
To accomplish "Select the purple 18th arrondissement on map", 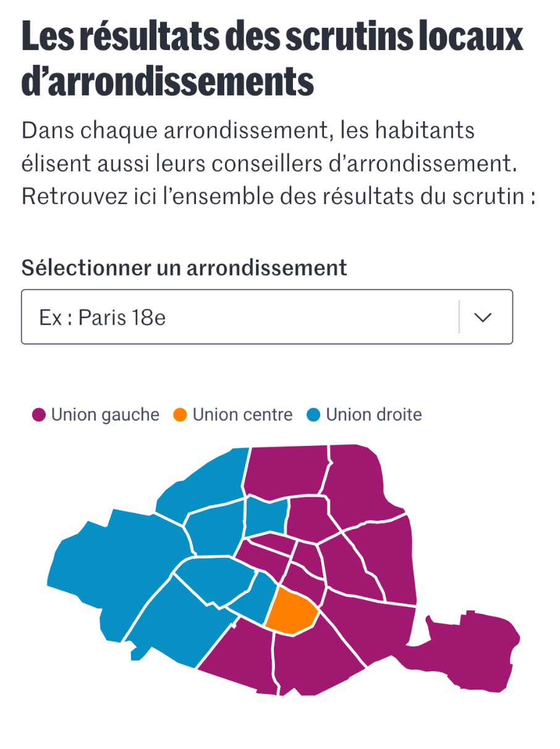I will pyautogui.click(x=286, y=470).
